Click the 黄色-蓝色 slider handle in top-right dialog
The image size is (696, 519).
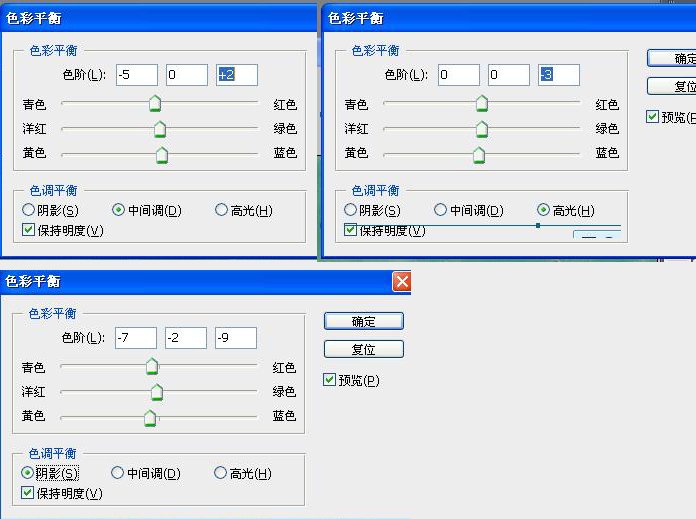point(479,155)
